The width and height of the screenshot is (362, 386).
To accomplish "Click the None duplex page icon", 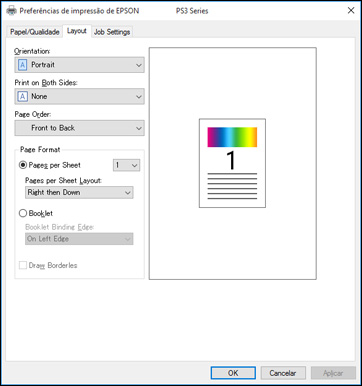I will [x=22, y=96].
